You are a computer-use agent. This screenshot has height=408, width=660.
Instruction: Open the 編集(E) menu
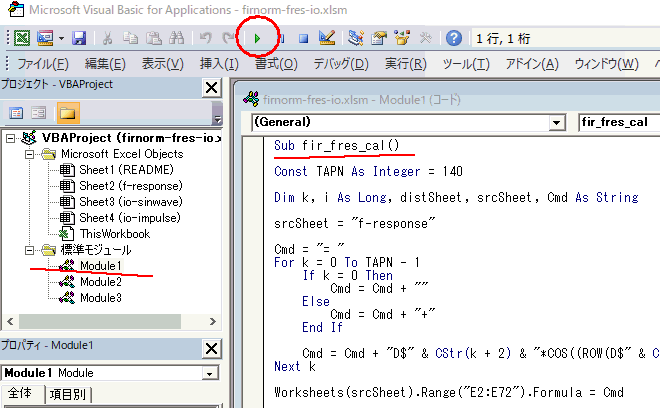pyautogui.click(x=105, y=64)
